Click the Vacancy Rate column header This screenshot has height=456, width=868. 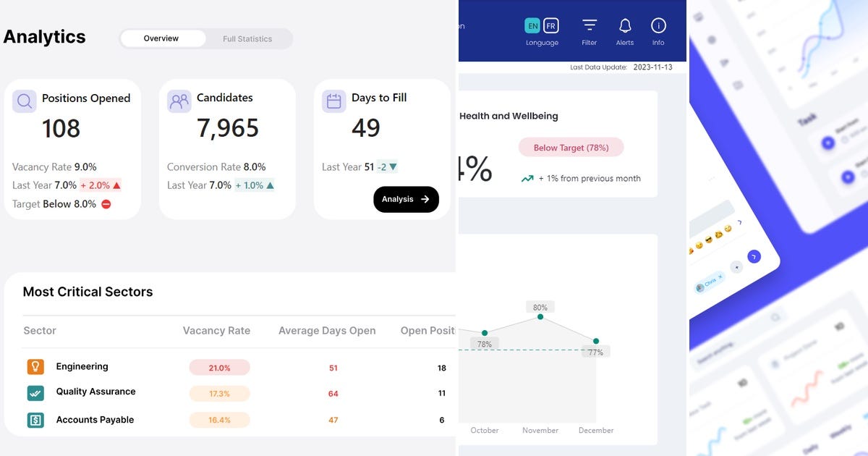[x=216, y=330]
